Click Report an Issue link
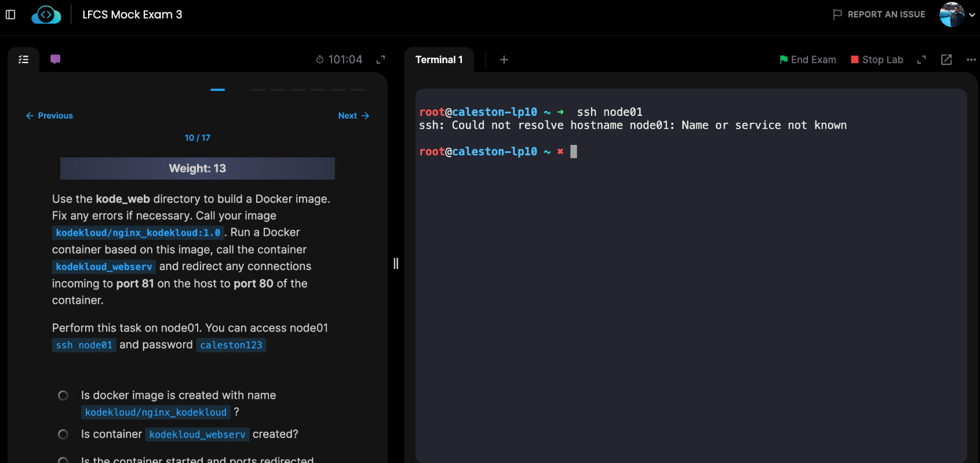This screenshot has width=980, height=463. point(879,14)
